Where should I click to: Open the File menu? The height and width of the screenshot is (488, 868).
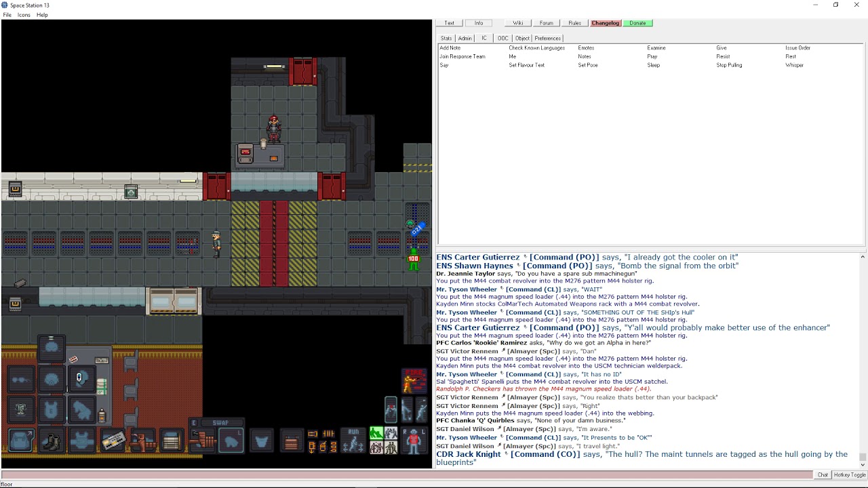click(x=7, y=15)
